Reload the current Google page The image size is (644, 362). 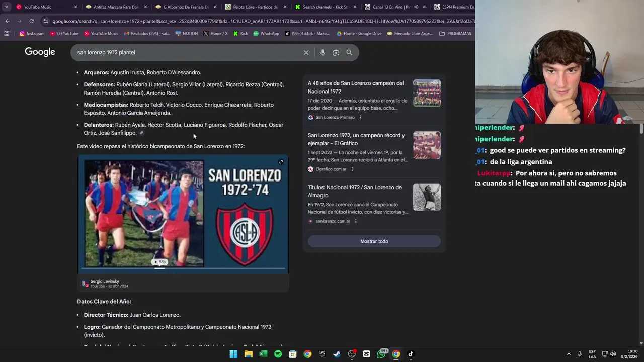(31, 21)
